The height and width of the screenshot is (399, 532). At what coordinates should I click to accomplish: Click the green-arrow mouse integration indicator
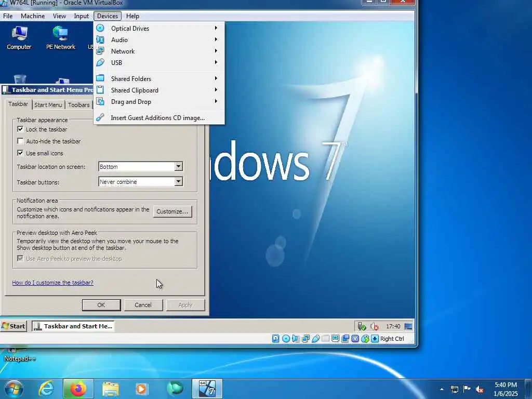click(365, 338)
